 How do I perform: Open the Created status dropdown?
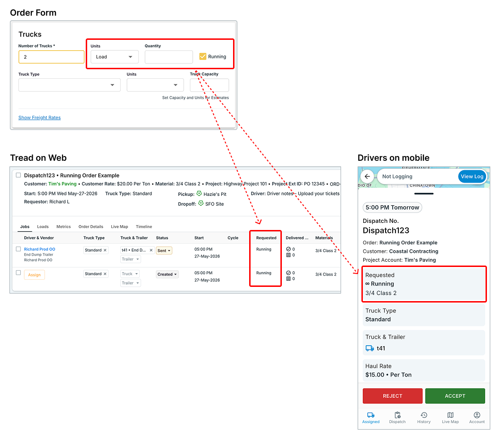tap(167, 275)
